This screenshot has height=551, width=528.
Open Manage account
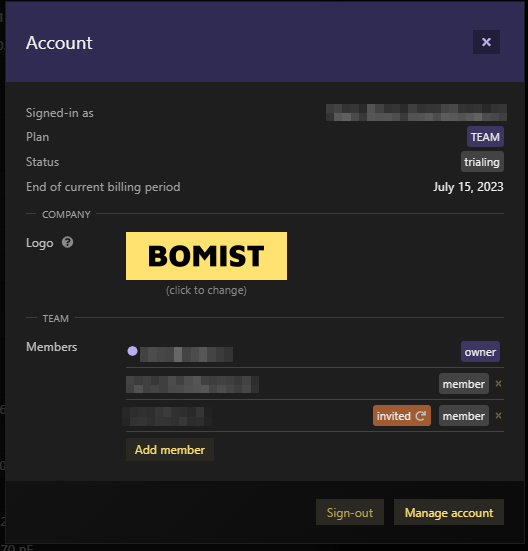pyautogui.click(x=449, y=512)
